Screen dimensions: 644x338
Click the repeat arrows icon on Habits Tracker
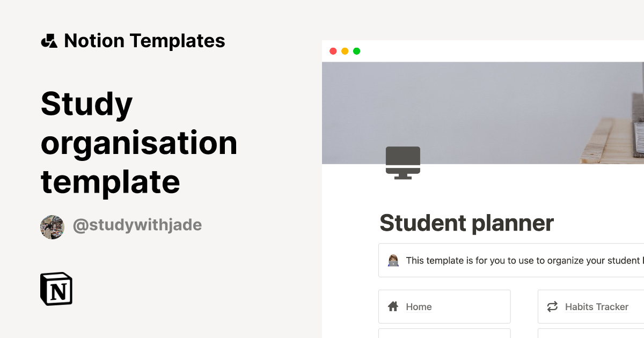[x=552, y=306]
